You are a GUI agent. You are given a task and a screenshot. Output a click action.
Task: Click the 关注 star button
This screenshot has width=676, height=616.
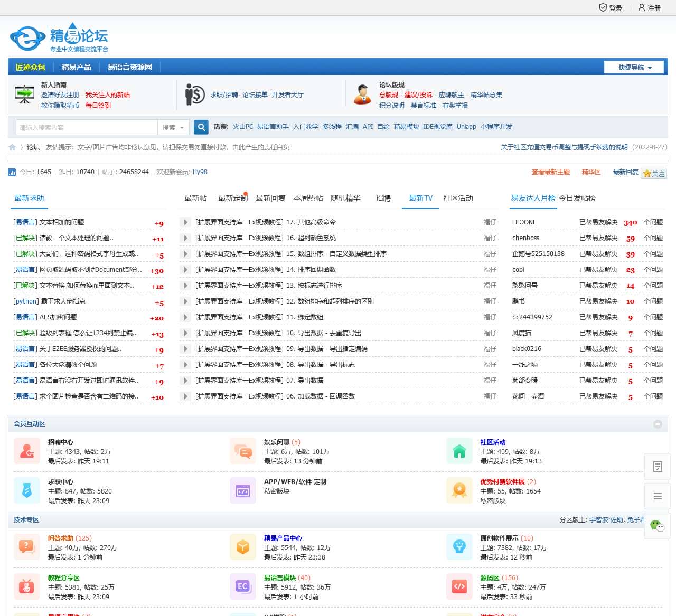[x=654, y=174]
